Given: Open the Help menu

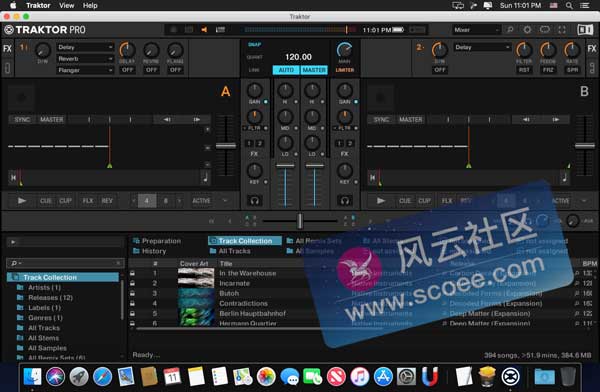Looking at the screenshot, I should pyautogui.click(x=90, y=5).
